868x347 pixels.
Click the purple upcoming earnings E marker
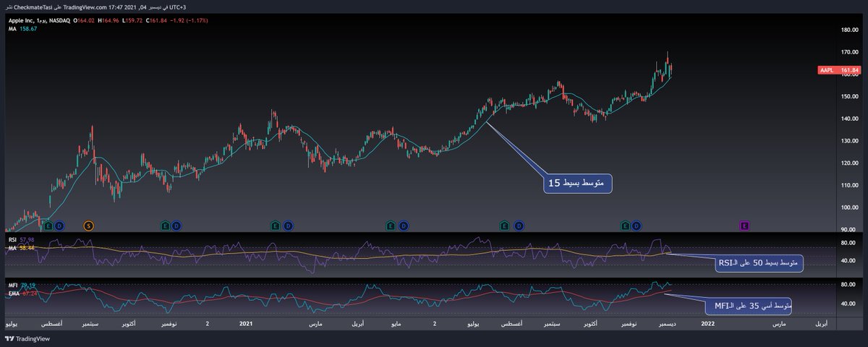(x=744, y=226)
